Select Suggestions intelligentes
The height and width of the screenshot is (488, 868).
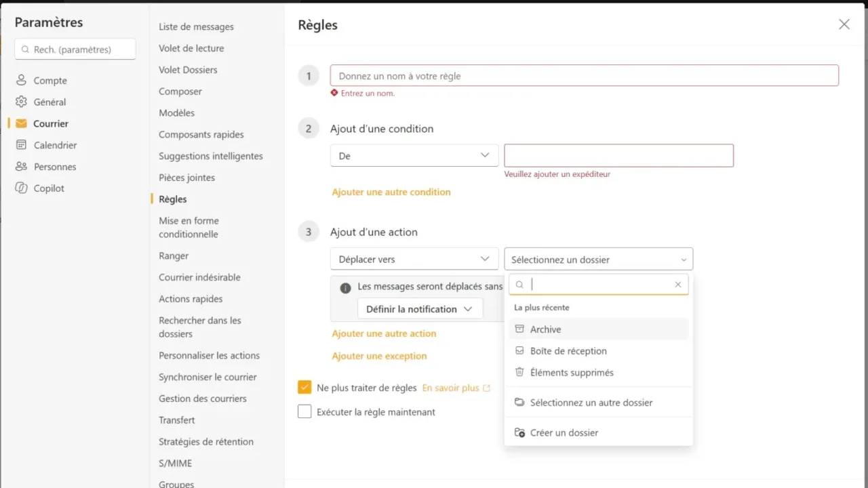211,157
